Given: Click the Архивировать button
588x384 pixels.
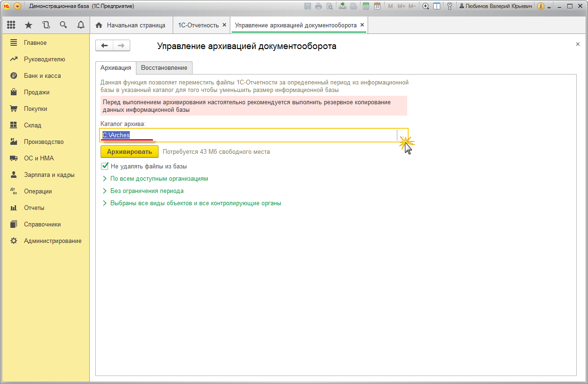Looking at the screenshot, I should click(x=129, y=151).
